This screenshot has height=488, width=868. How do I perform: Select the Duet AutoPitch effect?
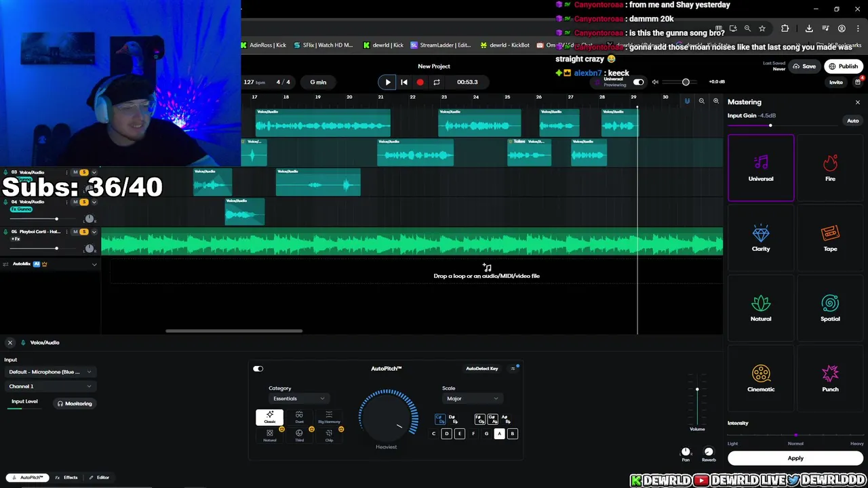(x=299, y=417)
